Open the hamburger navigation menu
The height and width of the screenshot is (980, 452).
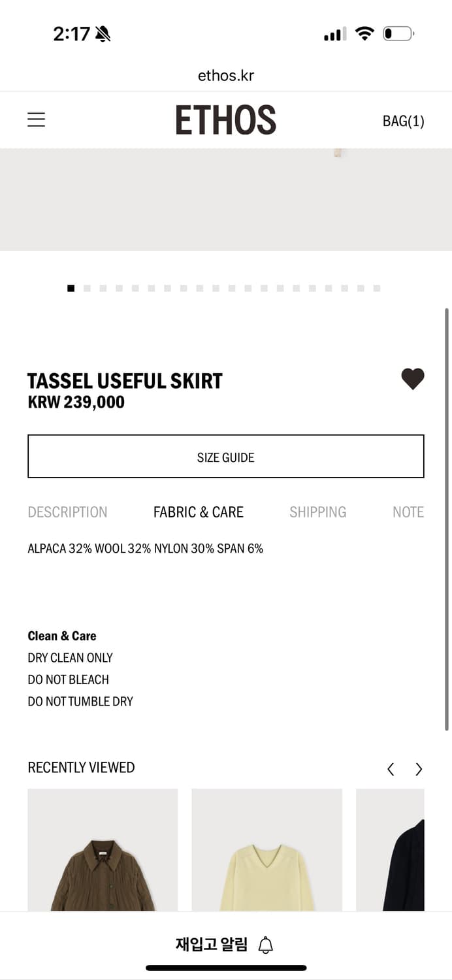coord(36,120)
